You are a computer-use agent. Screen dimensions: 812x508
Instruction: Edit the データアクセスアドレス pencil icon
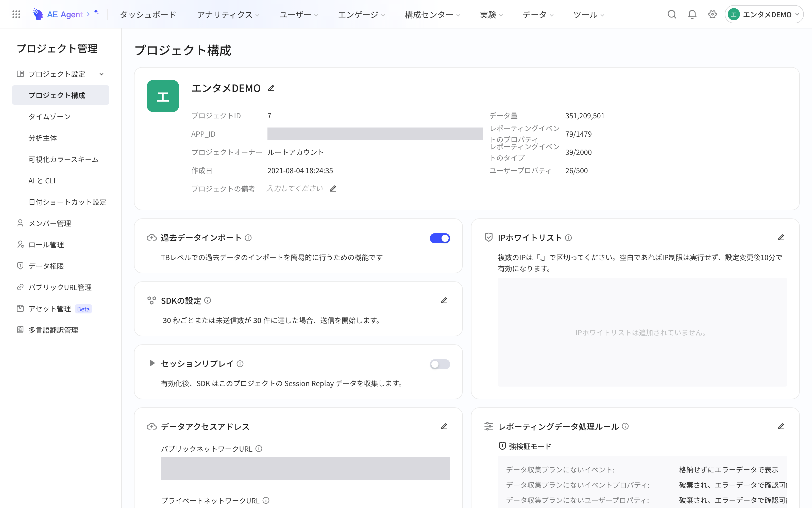444,426
